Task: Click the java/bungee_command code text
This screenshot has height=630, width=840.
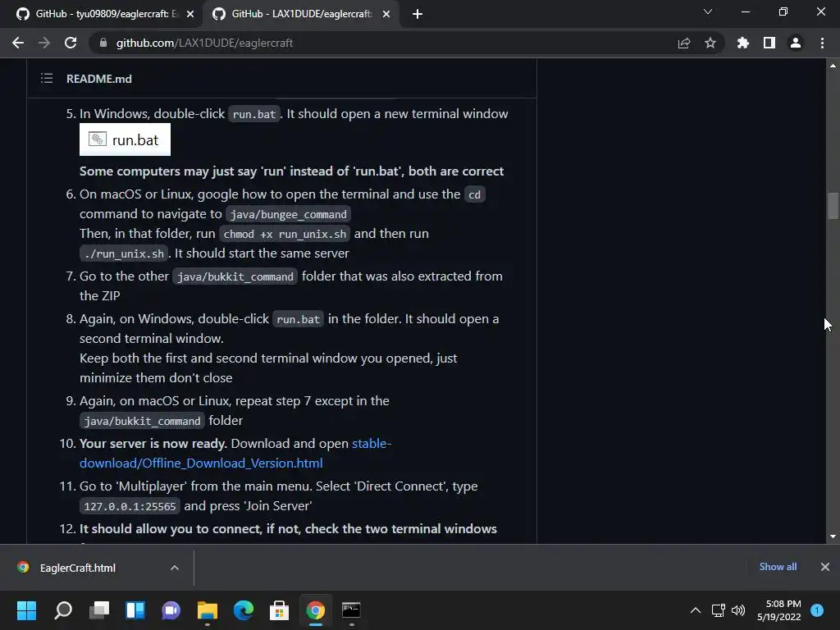Action: click(288, 214)
